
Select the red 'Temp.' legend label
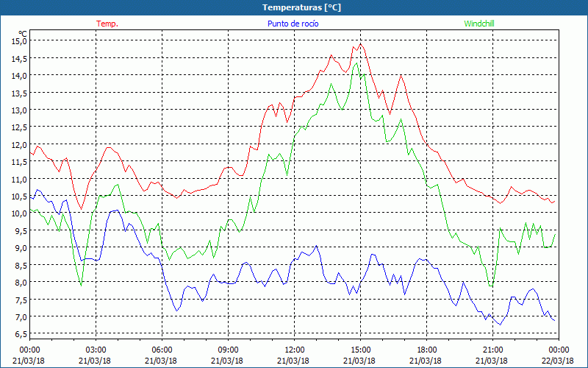pyautogui.click(x=107, y=24)
